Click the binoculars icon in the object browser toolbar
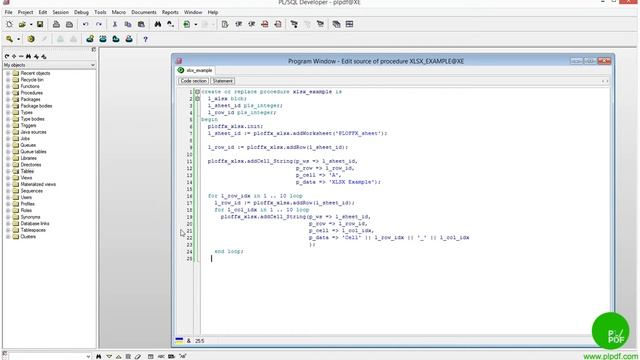The image size is (640, 360). point(29,56)
